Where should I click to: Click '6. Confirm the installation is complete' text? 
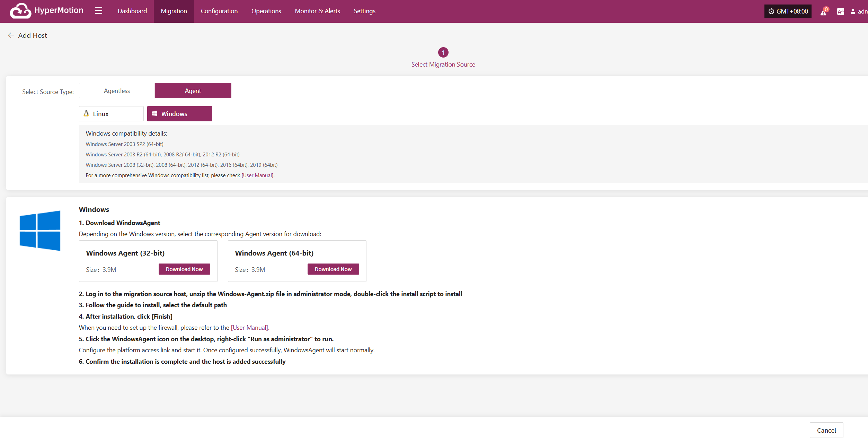click(182, 362)
